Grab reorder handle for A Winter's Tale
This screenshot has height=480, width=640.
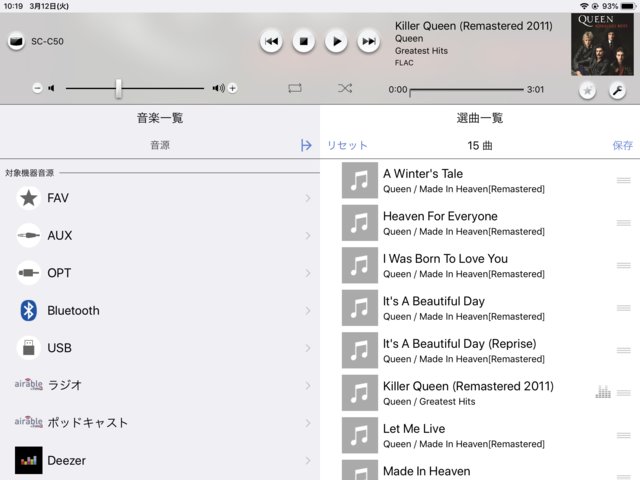[x=624, y=180]
